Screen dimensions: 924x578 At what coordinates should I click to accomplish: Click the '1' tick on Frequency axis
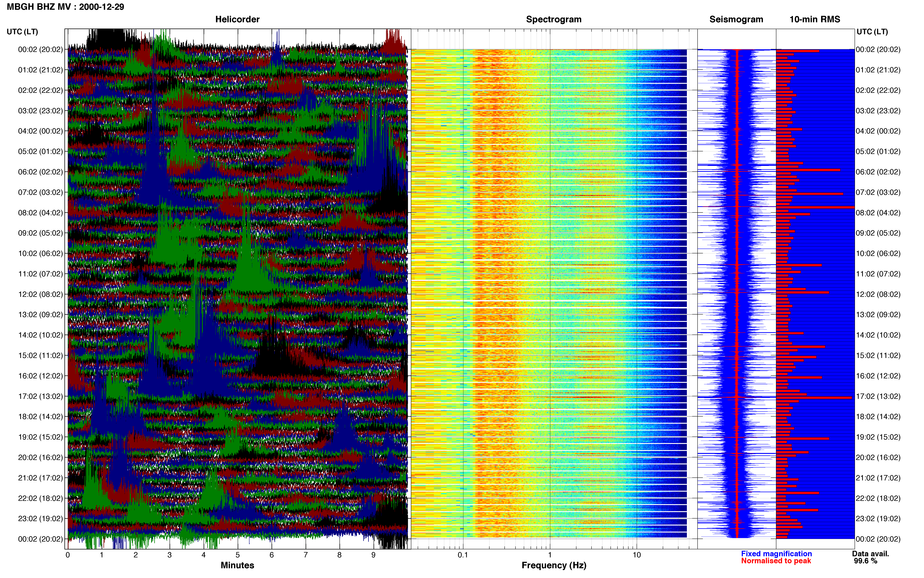point(550,555)
